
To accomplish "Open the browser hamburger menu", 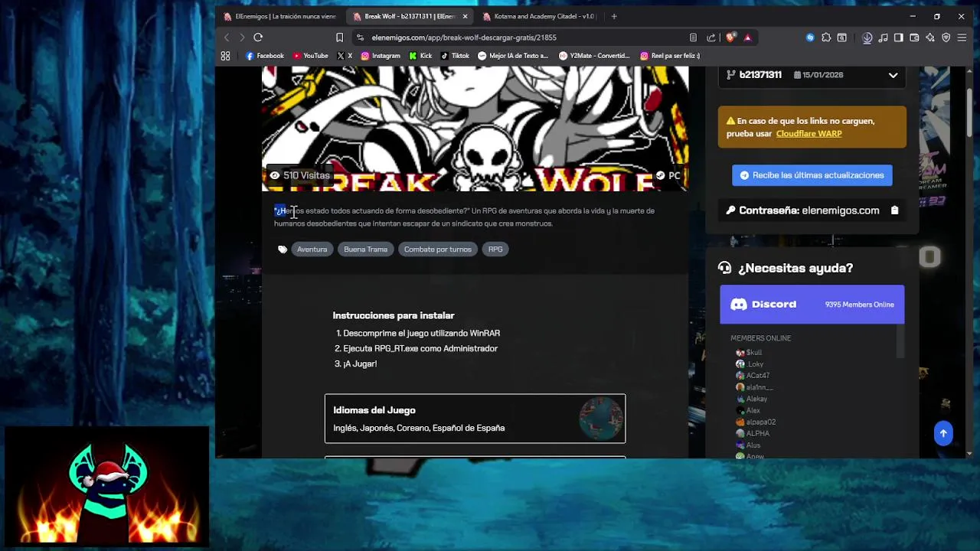I will (962, 37).
